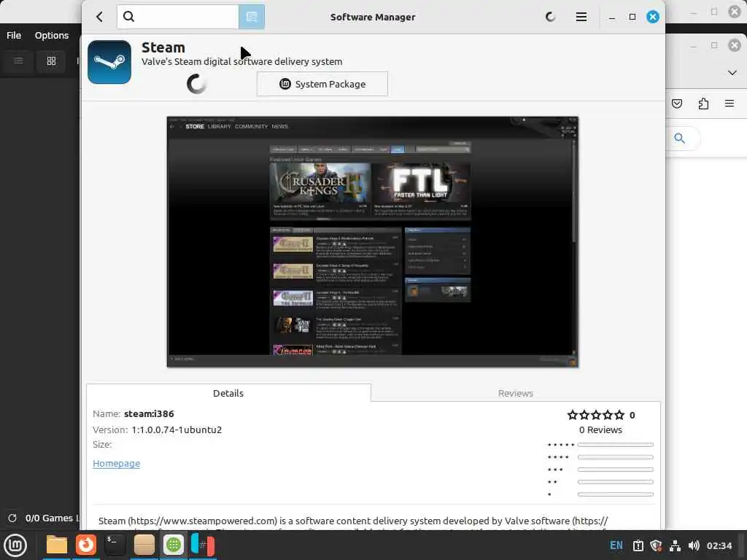Open the Options menu in the background window

(52, 35)
